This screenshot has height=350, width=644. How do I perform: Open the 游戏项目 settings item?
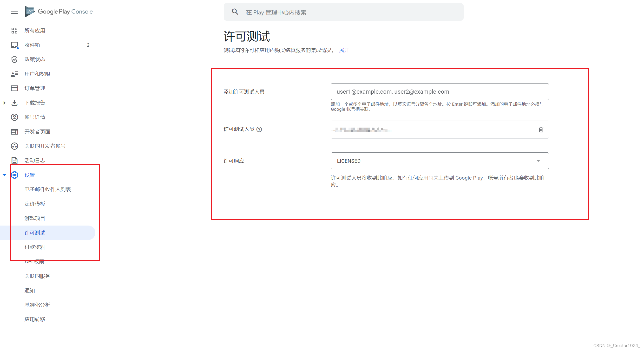tap(35, 218)
